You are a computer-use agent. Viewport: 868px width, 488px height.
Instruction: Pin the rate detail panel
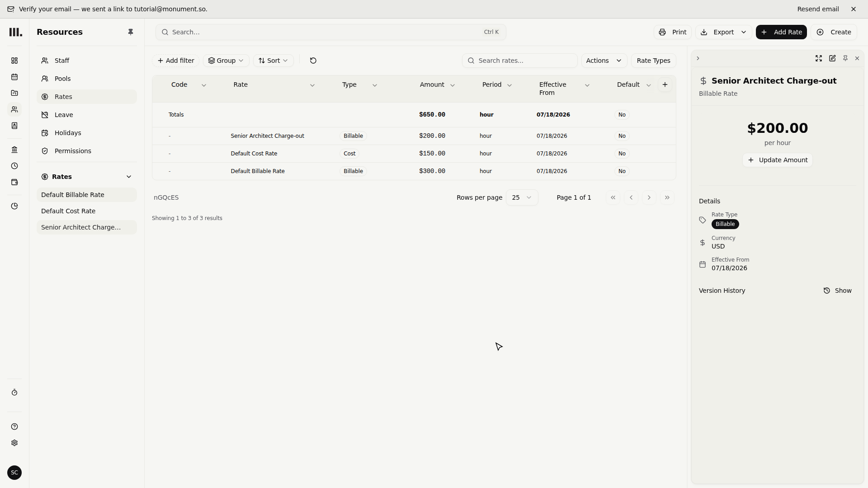point(845,58)
